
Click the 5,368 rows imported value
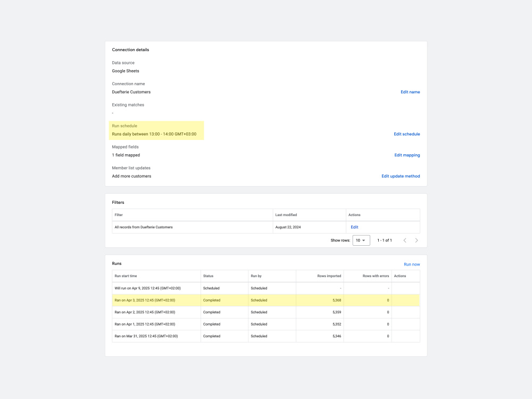337,300
